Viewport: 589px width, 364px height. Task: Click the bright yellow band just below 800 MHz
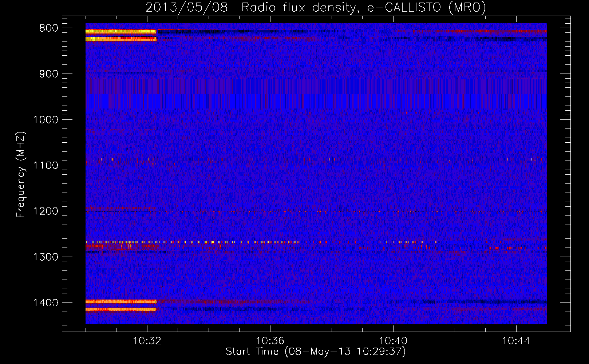[121, 32]
